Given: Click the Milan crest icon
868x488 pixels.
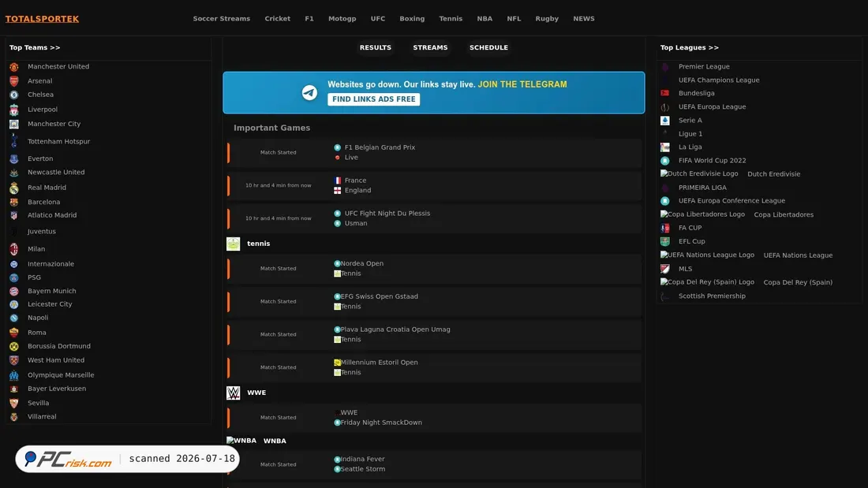Looking at the screenshot, I should point(14,249).
